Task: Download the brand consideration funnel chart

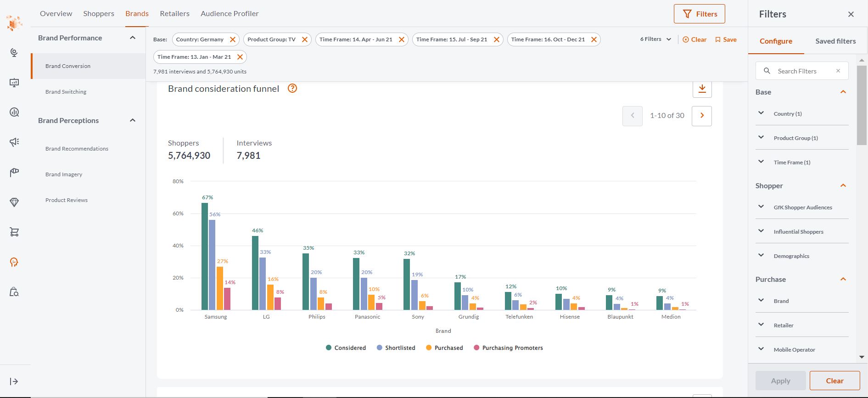Action: (x=702, y=89)
